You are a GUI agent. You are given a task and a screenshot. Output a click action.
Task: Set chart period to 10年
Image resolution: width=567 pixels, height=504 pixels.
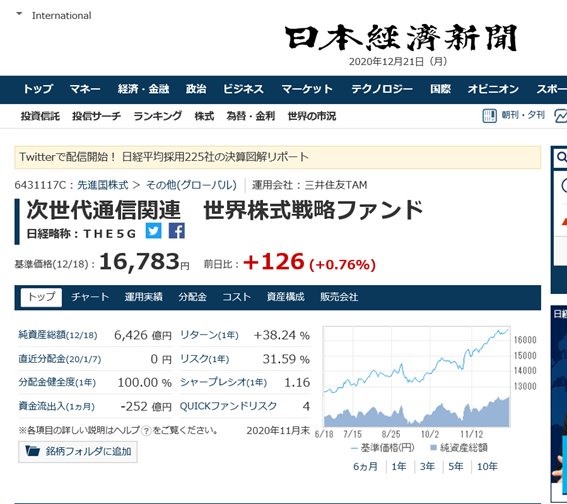tap(487, 467)
